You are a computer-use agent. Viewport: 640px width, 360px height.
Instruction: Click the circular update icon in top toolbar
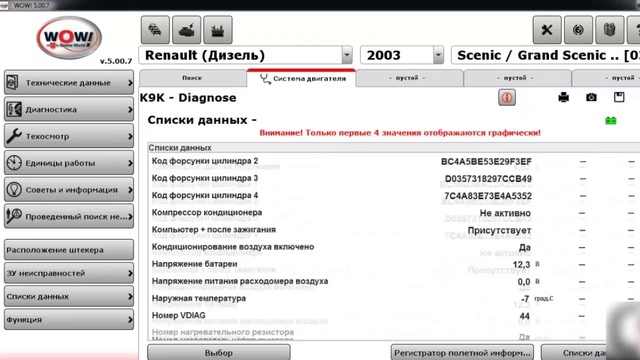tap(578, 30)
